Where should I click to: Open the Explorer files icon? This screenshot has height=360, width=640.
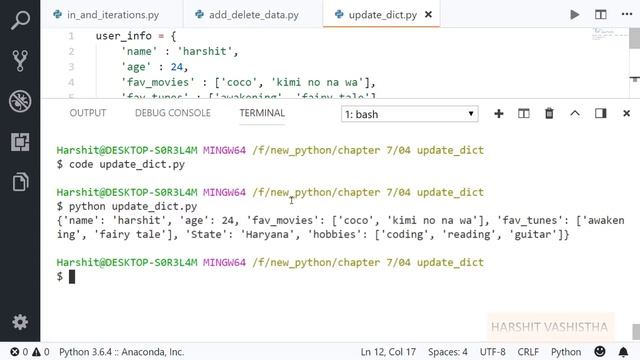click(x=20, y=181)
